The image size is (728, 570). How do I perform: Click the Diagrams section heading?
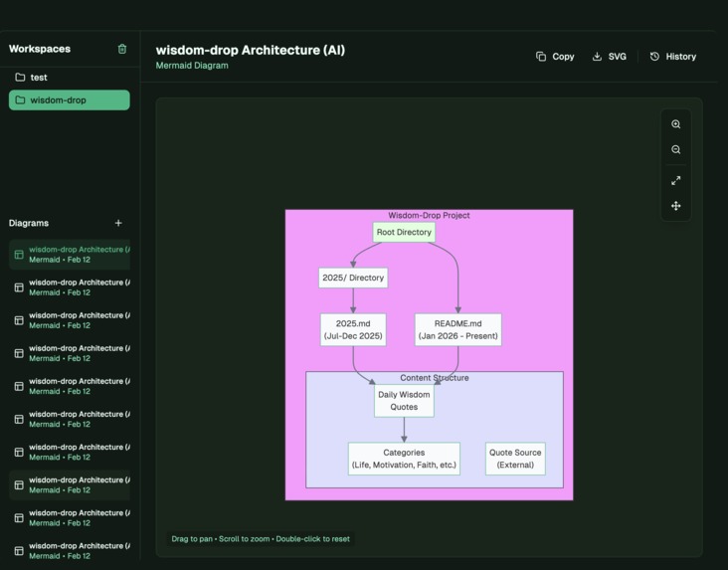tap(29, 223)
